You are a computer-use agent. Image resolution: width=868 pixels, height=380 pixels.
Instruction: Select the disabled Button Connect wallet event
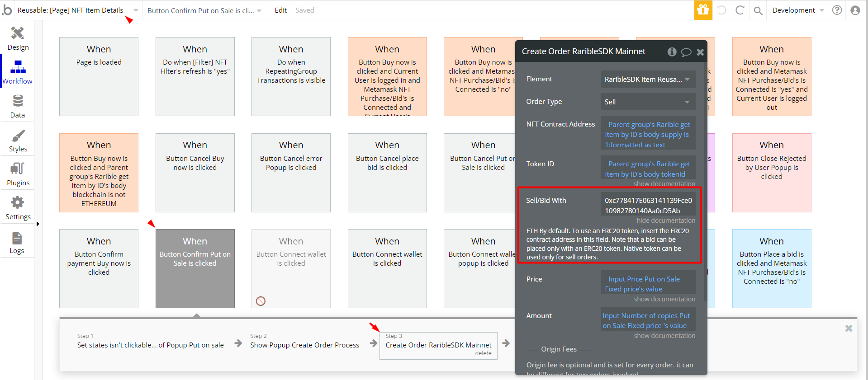pos(291,268)
